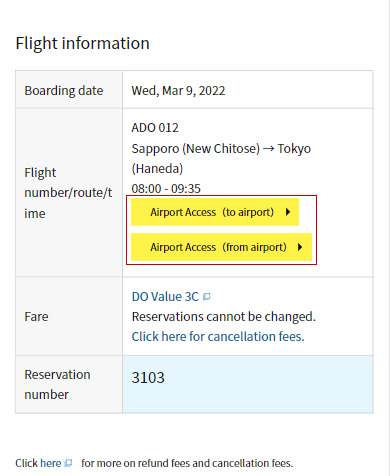Open Airport Access (from airport) button
This screenshot has width=390, height=476.
221,247
